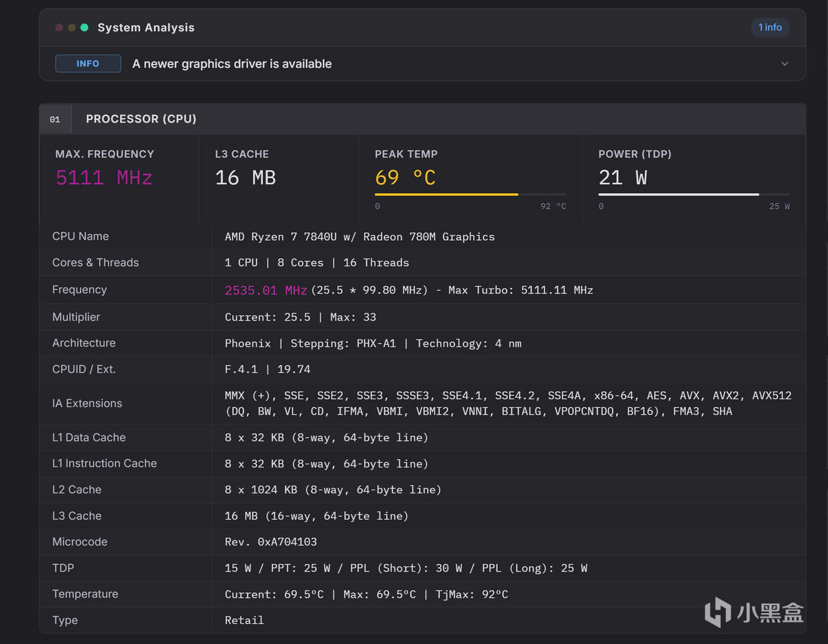Click the pink "2535.01 MHz" frequency value

(266, 290)
